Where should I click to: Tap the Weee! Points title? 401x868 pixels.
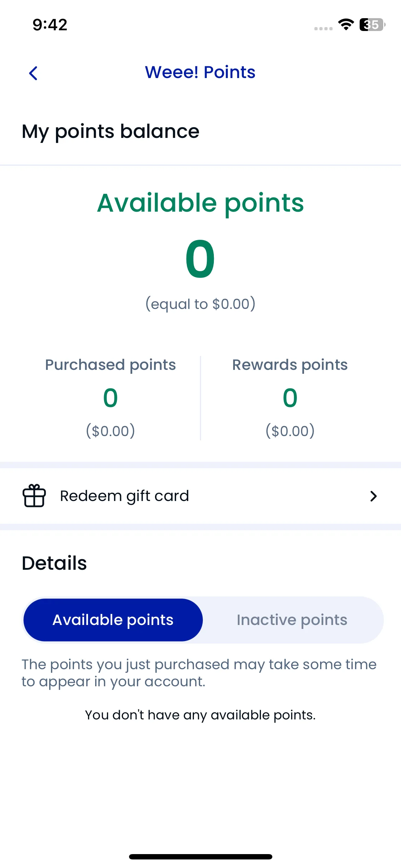pyautogui.click(x=200, y=72)
